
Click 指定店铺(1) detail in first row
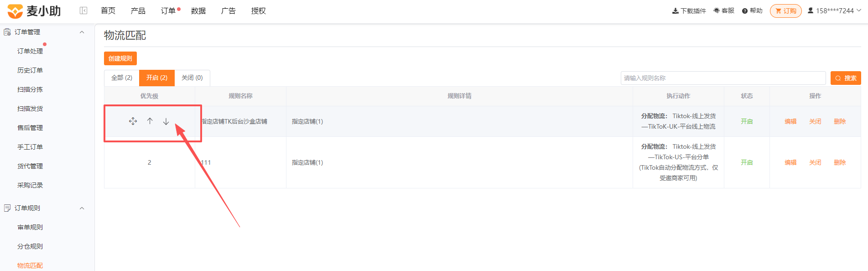pyautogui.click(x=307, y=121)
